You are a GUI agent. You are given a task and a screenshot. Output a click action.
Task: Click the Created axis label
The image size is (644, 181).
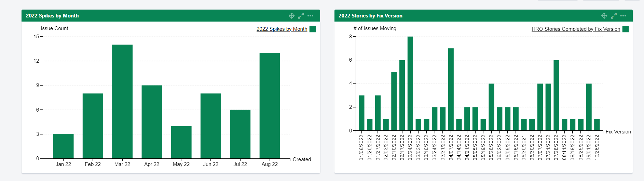(302, 159)
